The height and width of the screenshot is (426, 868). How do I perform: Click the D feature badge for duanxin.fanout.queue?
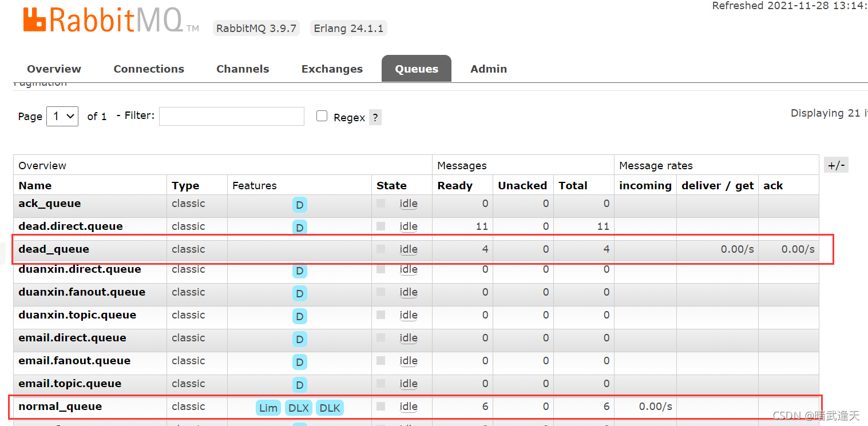pos(299,294)
